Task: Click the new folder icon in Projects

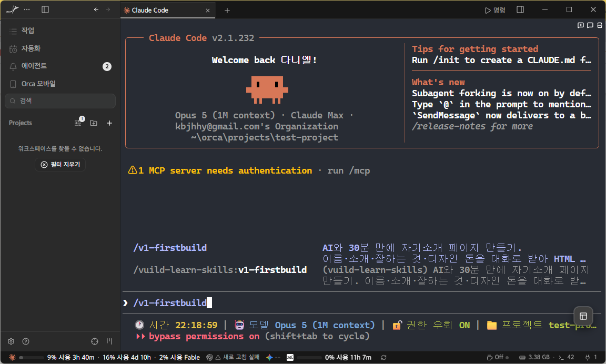Action: (x=94, y=123)
